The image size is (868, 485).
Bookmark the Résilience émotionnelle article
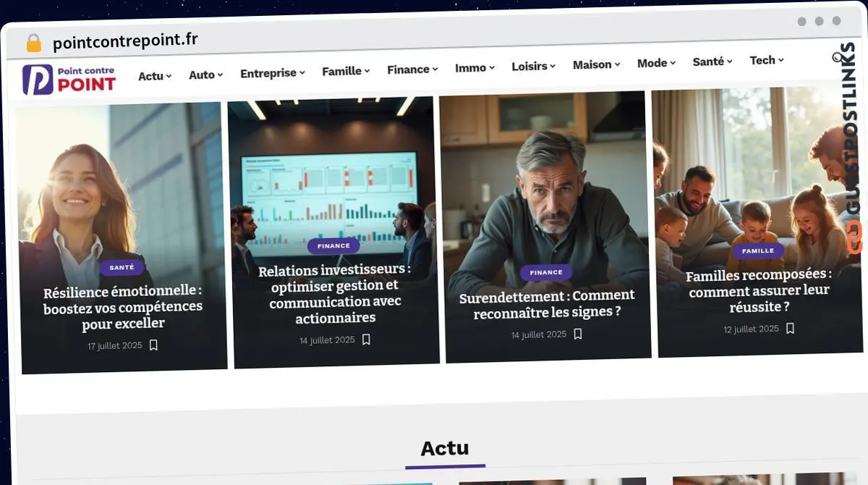(153, 345)
